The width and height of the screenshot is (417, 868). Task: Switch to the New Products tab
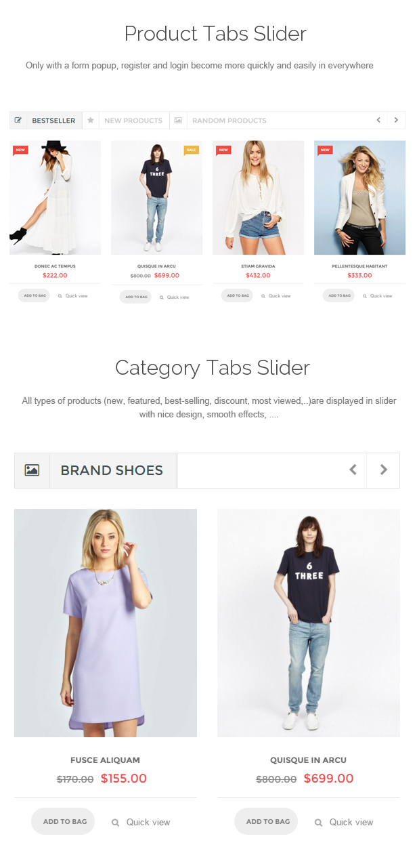click(133, 121)
